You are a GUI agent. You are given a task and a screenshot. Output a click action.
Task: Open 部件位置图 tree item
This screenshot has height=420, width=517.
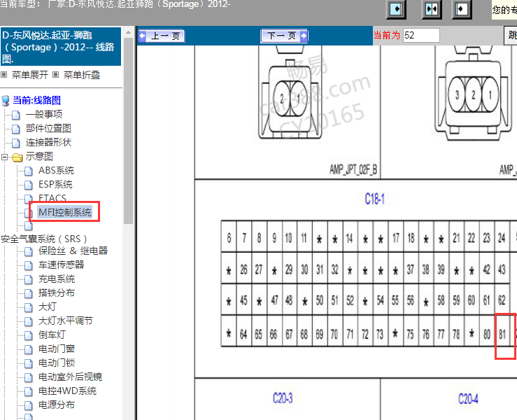coord(48,128)
